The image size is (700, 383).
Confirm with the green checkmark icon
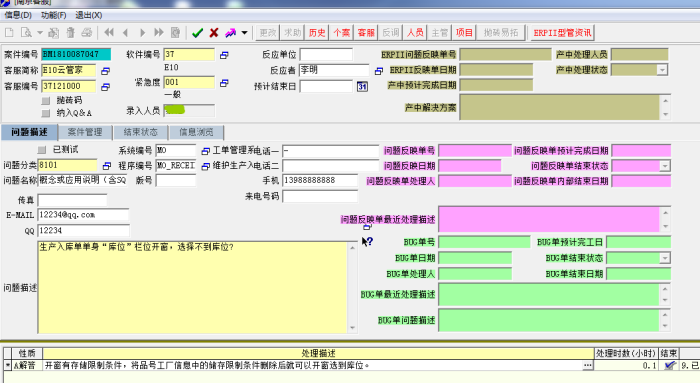click(x=197, y=33)
